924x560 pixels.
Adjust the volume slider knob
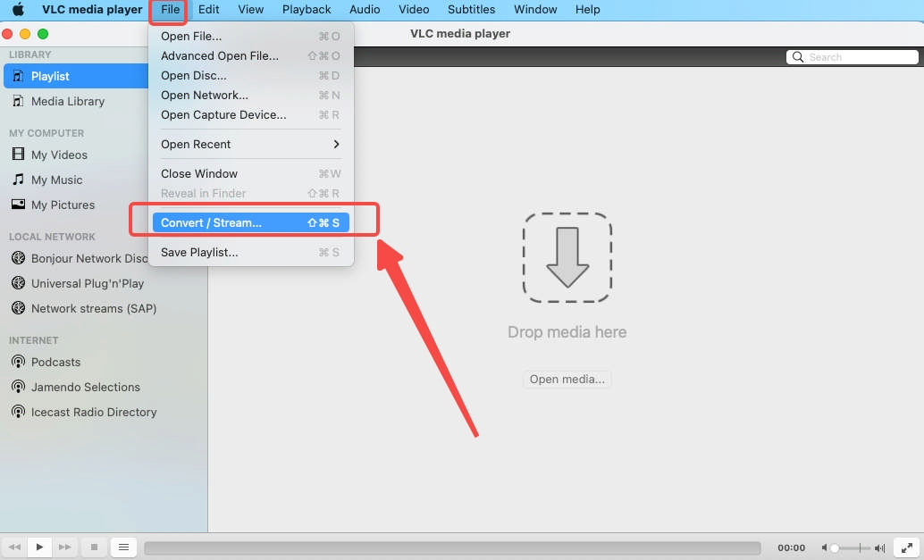(x=835, y=547)
